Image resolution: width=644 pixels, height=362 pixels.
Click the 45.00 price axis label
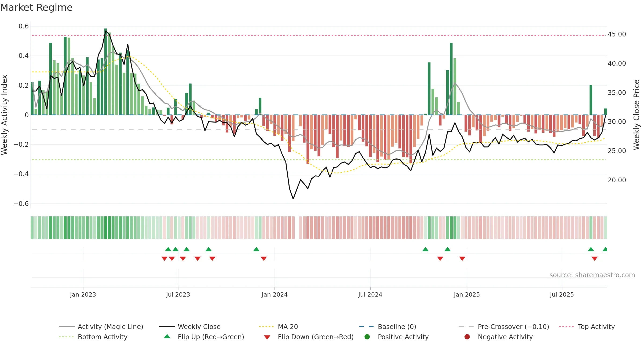[617, 34]
